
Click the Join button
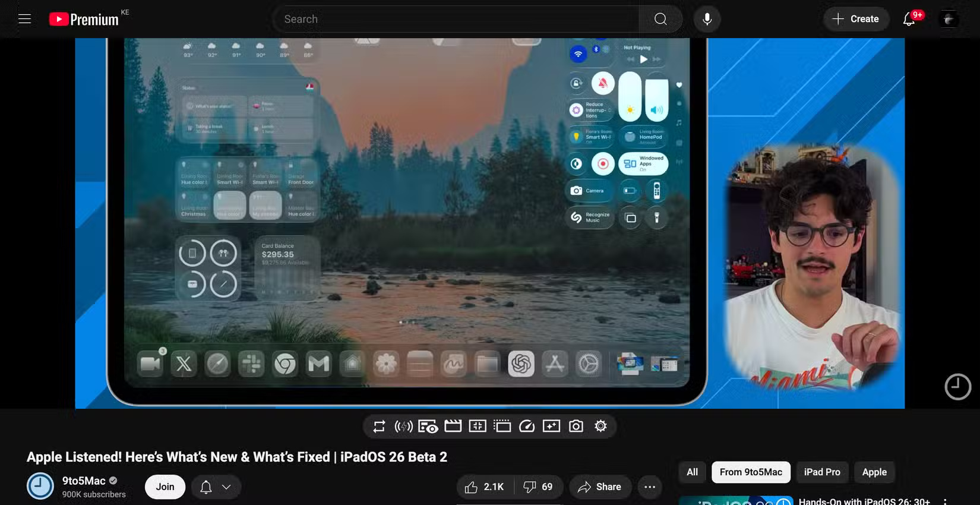tap(165, 487)
